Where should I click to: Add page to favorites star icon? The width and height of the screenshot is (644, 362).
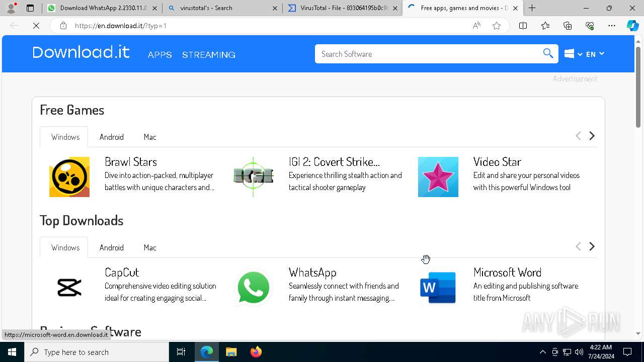pyautogui.click(x=497, y=26)
